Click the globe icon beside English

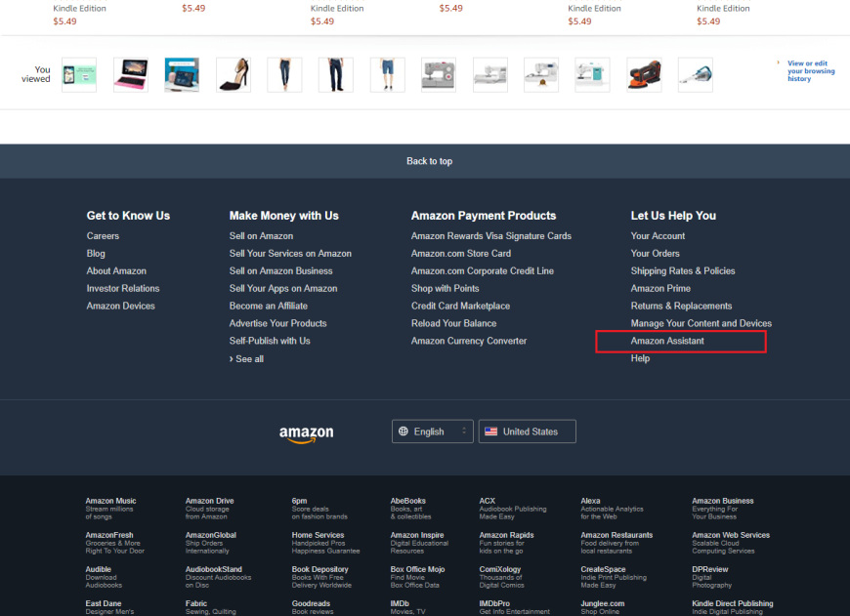coord(404,431)
